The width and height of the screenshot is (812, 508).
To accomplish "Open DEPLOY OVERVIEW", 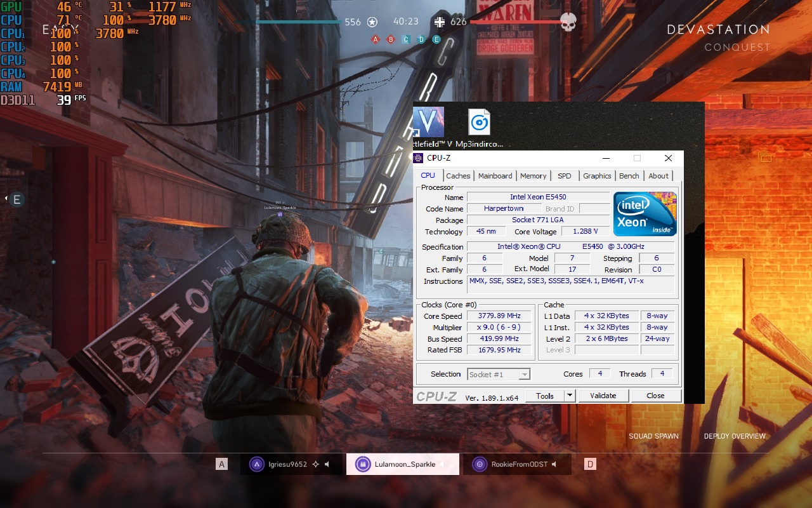I will tap(735, 436).
